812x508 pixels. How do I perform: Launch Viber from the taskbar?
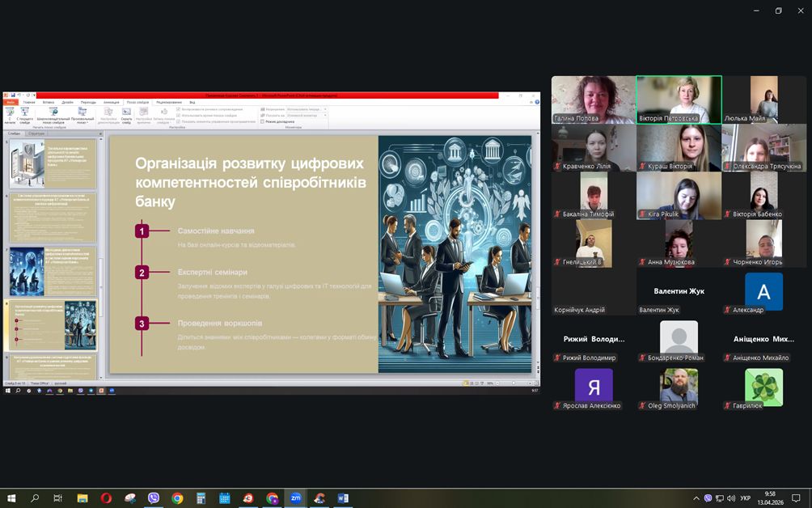tap(154, 498)
